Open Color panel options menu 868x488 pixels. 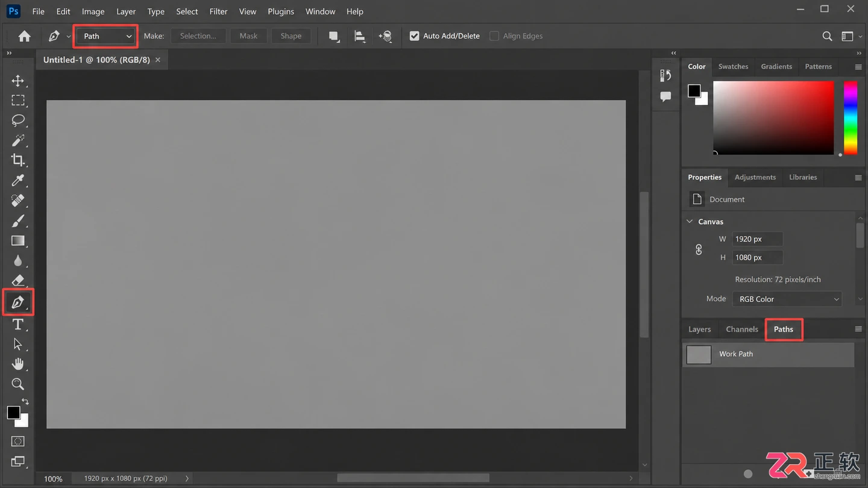point(858,67)
